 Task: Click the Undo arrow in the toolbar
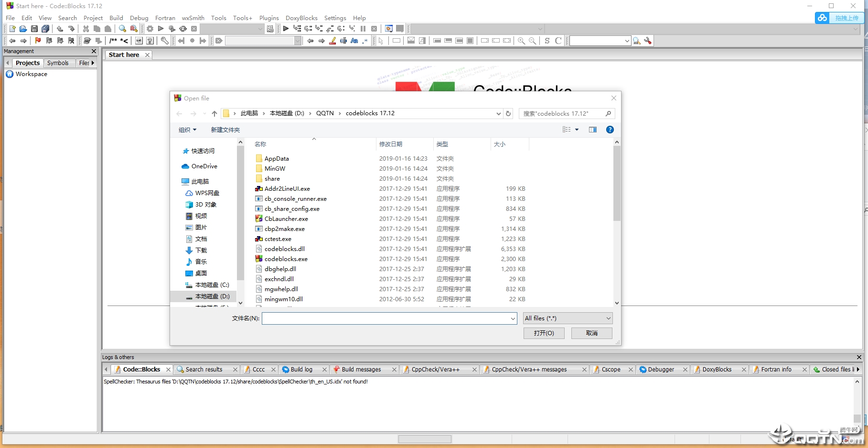pyautogui.click(x=60, y=29)
